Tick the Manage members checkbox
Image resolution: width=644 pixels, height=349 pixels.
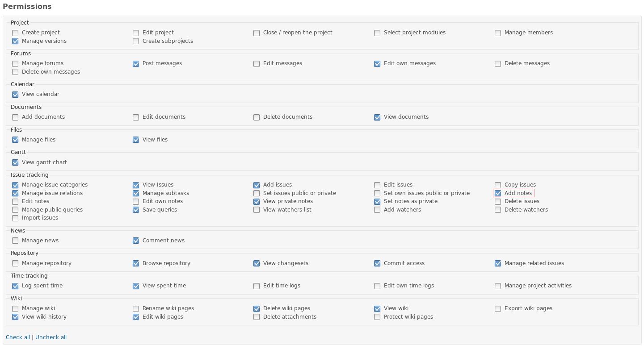click(x=498, y=33)
